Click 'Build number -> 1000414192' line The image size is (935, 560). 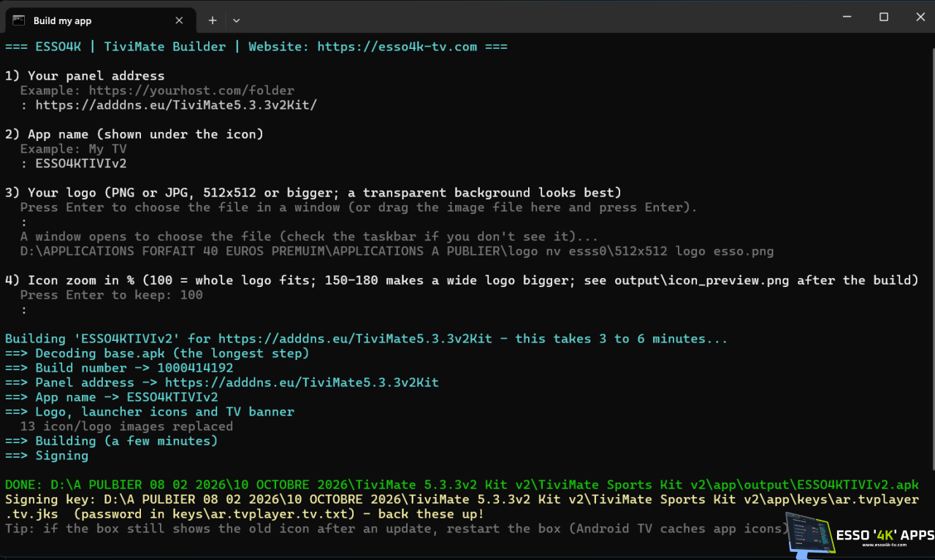point(119,368)
